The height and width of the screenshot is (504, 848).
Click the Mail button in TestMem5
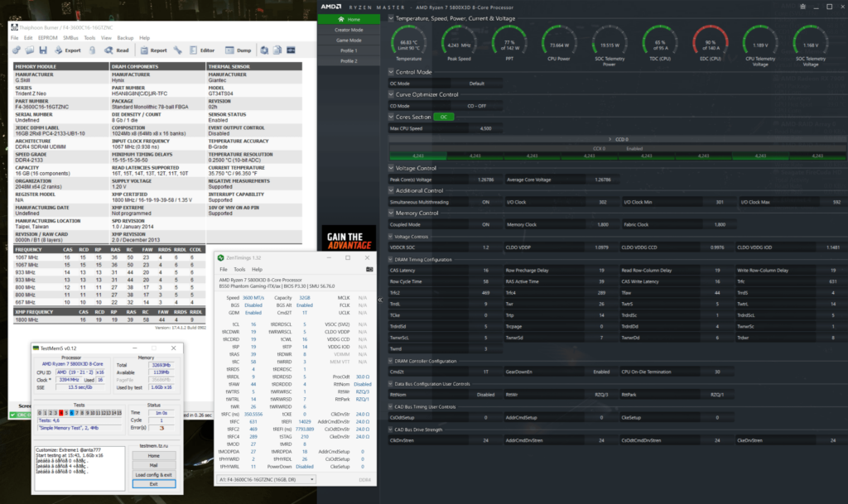tap(153, 465)
